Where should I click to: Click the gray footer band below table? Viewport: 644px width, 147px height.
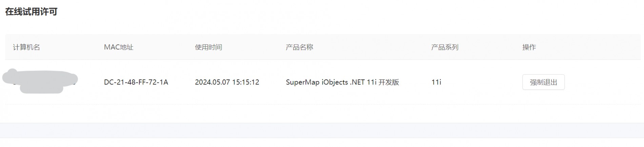322,130
